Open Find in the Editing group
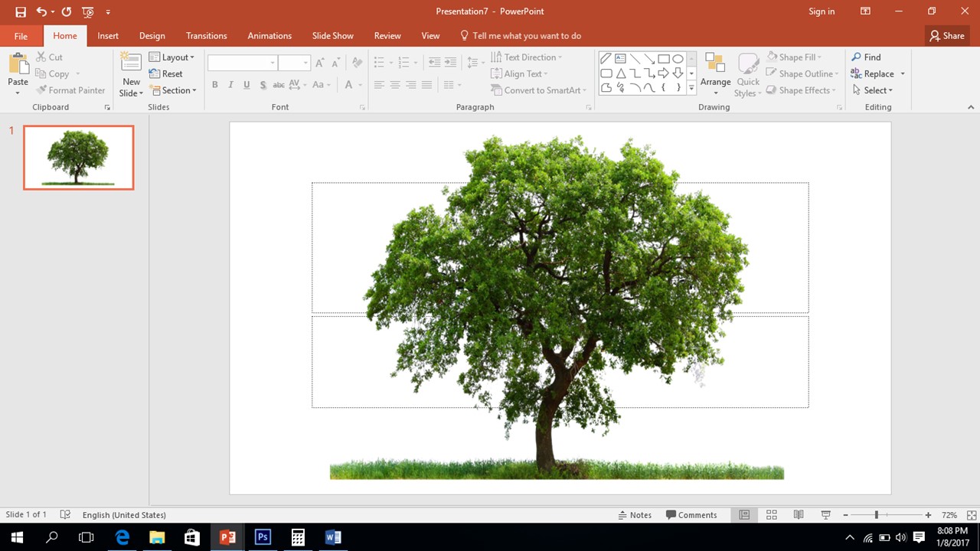Screen dimensions: 980x551 pyautogui.click(x=867, y=57)
